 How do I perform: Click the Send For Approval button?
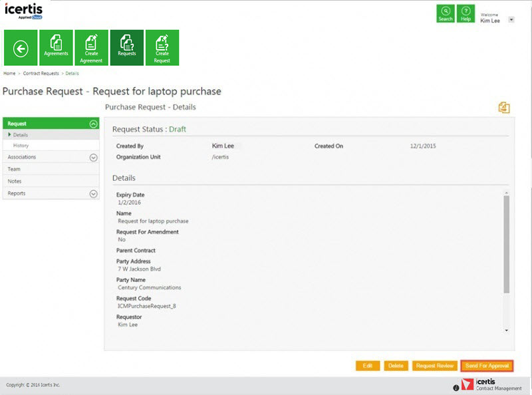(487, 366)
